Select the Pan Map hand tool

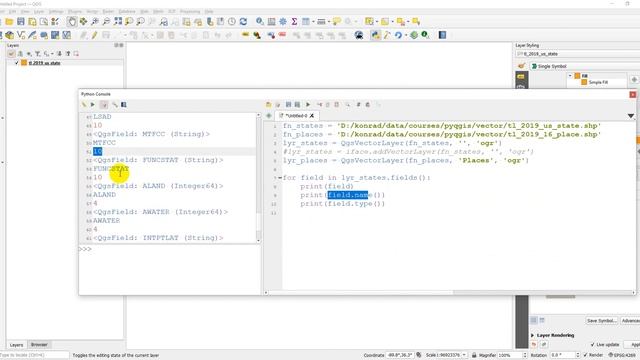click(x=72, y=22)
